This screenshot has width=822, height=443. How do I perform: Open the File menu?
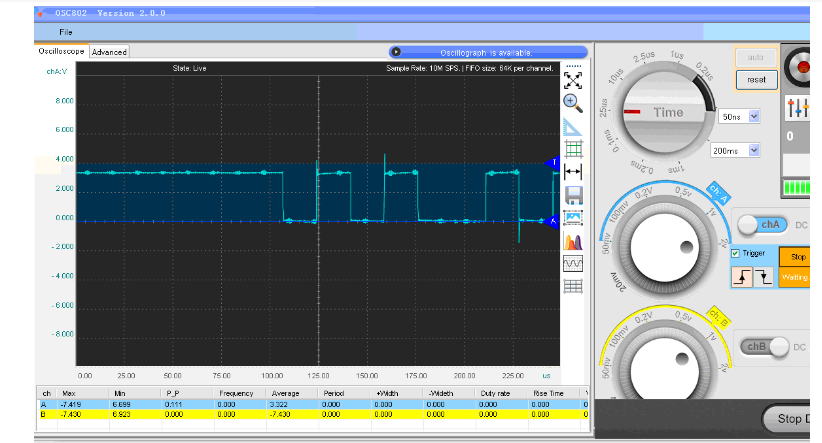[x=66, y=32]
